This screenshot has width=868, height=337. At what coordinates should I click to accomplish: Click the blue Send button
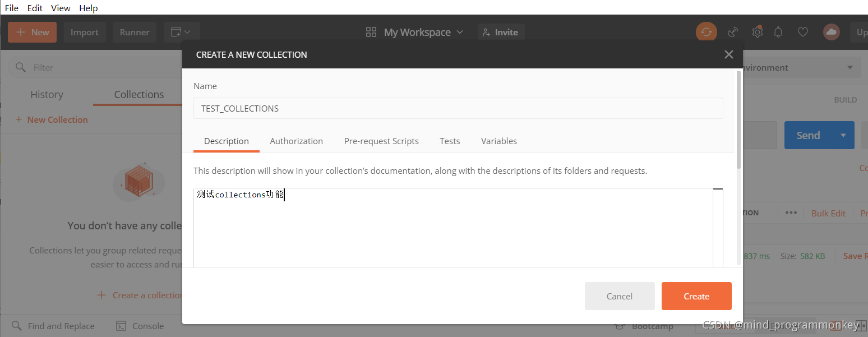[x=808, y=135]
